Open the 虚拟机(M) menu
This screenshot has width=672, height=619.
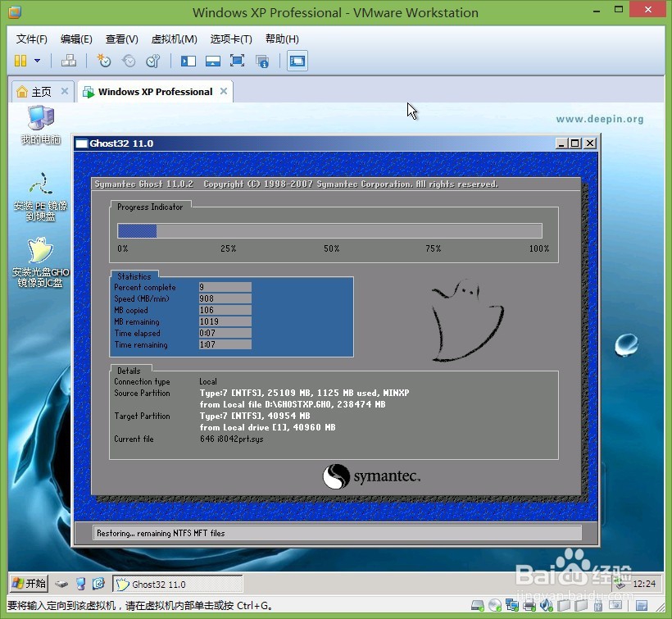pos(174,39)
